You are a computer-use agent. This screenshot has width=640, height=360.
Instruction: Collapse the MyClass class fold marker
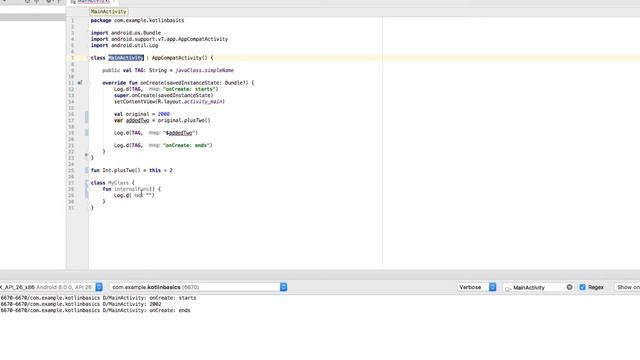pos(87,183)
